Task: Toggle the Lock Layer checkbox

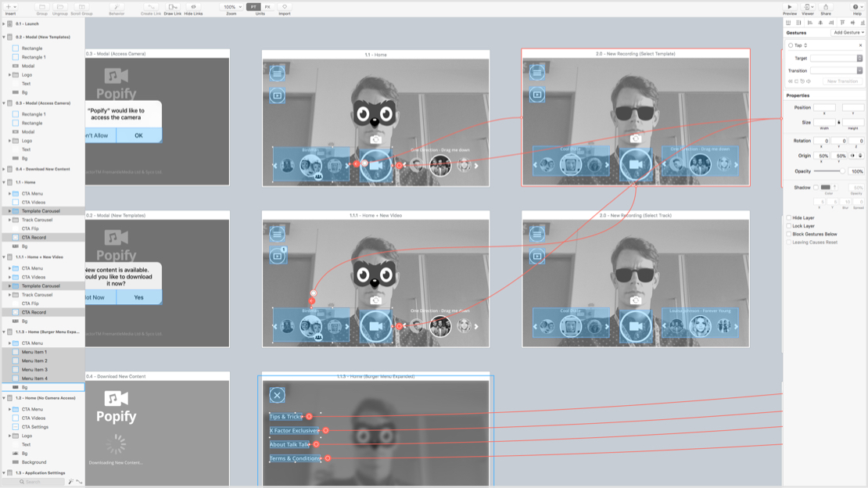Action: pyautogui.click(x=789, y=226)
